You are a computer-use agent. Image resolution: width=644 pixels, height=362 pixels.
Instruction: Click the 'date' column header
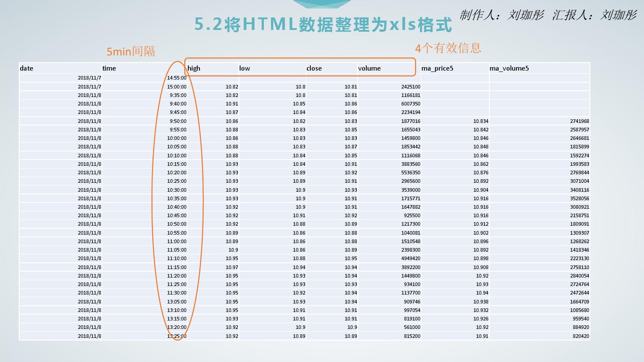pyautogui.click(x=26, y=68)
